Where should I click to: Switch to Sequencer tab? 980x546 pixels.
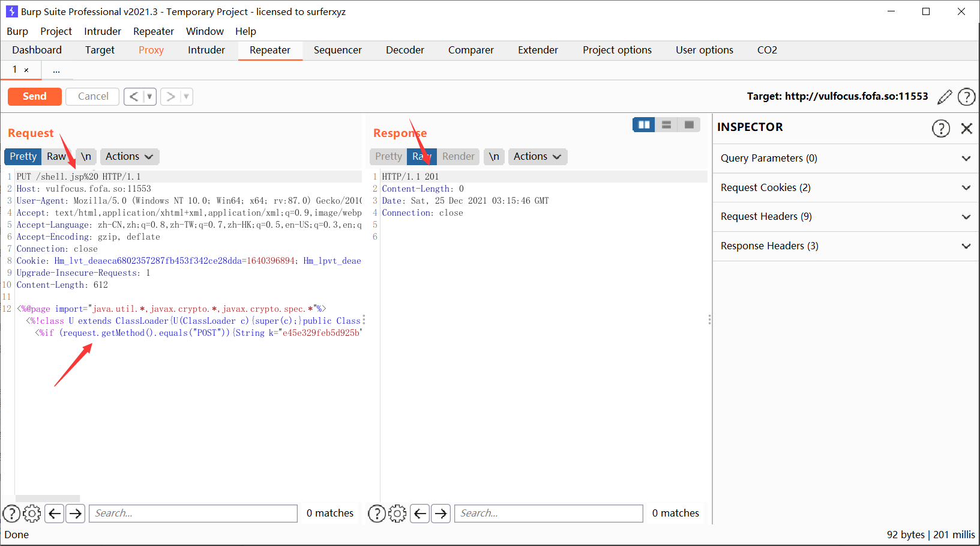click(338, 50)
